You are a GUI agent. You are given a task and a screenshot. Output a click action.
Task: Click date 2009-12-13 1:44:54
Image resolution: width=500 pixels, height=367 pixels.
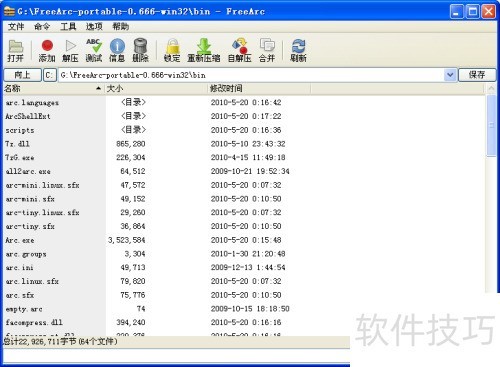pos(248,267)
